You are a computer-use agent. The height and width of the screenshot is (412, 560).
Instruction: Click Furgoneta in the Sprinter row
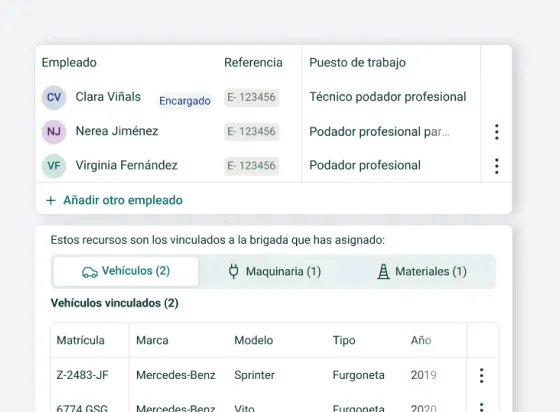tap(359, 376)
